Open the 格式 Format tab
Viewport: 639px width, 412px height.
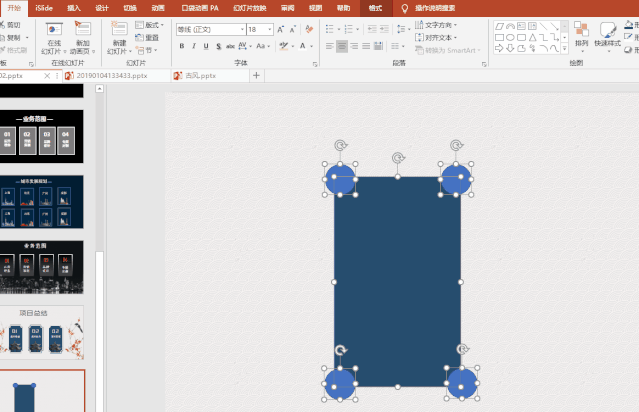(x=375, y=8)
